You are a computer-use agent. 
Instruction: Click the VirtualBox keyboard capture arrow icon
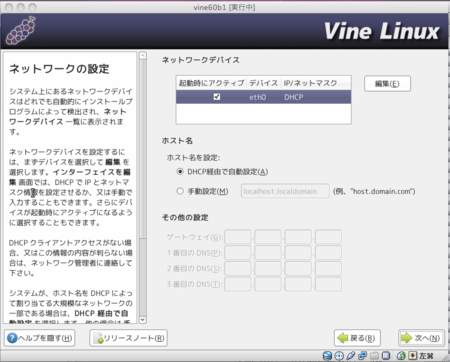point(412,356)
